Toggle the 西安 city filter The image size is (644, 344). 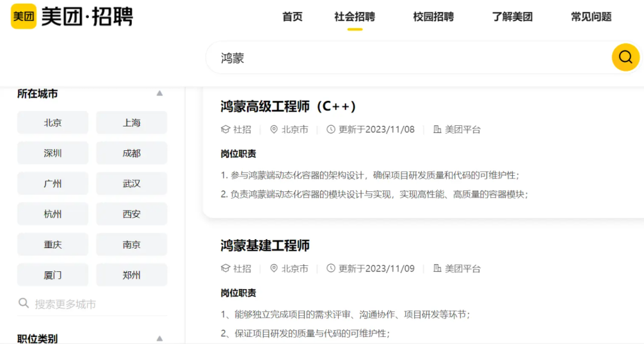pos(131,213)
